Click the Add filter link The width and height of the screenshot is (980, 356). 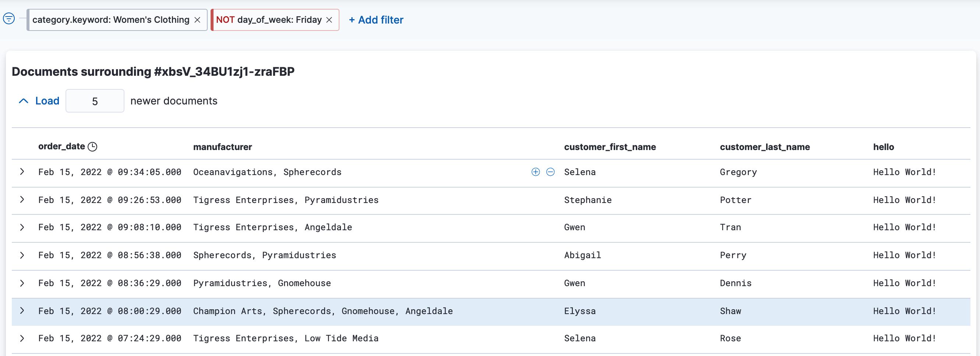(376, 20)
